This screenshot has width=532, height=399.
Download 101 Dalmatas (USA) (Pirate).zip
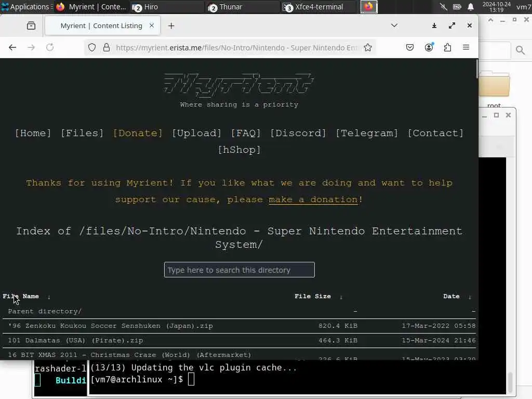tap(75, 340)
